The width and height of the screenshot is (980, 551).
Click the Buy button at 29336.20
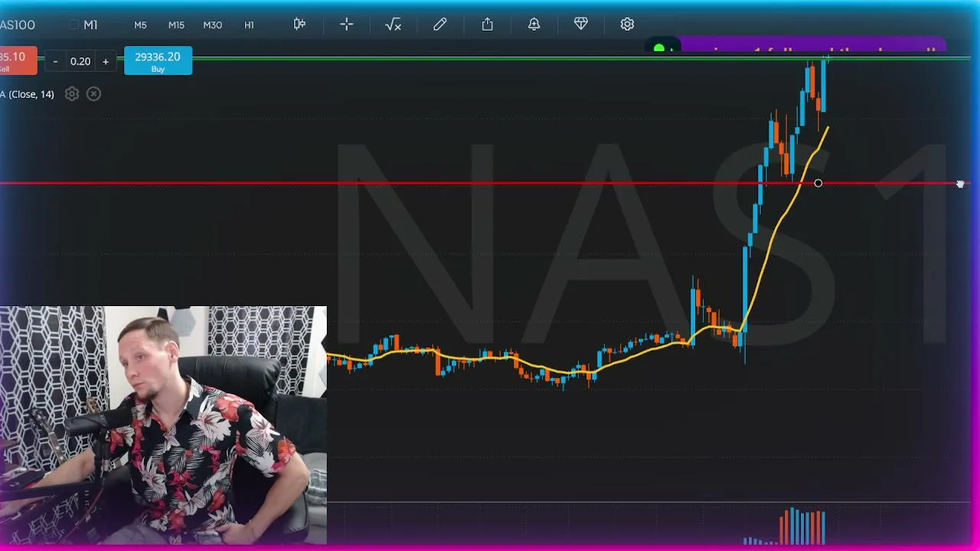(x=158, y=61)
